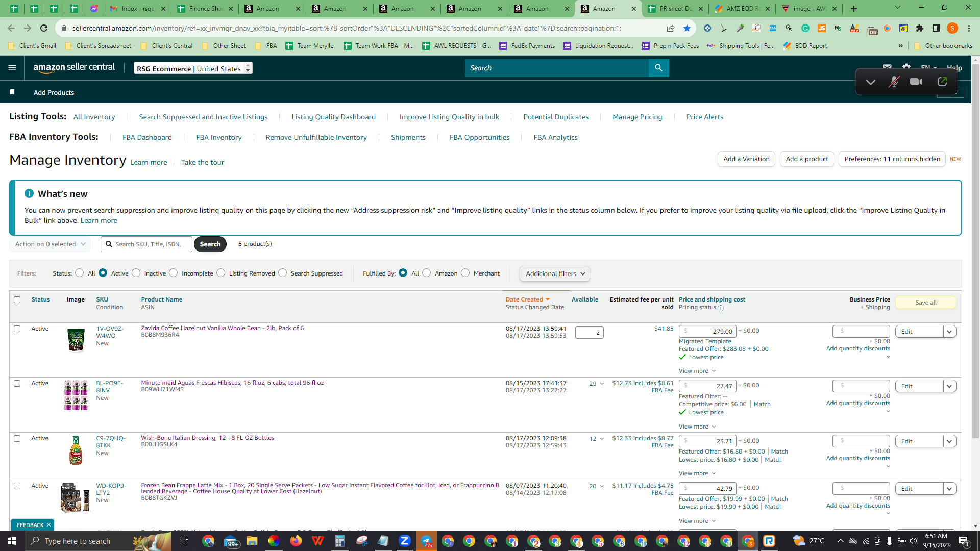
Task: Open Firefox from the taskbar
Action: 296,541
